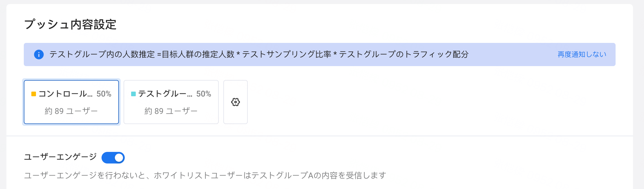
Task: Click the プッシュ内容設定 heading
Action: point(70,24)
